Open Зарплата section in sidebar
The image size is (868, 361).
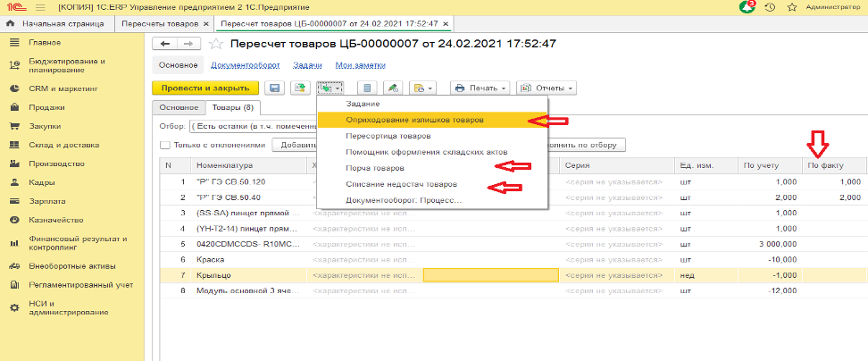(x=46, y=202)
